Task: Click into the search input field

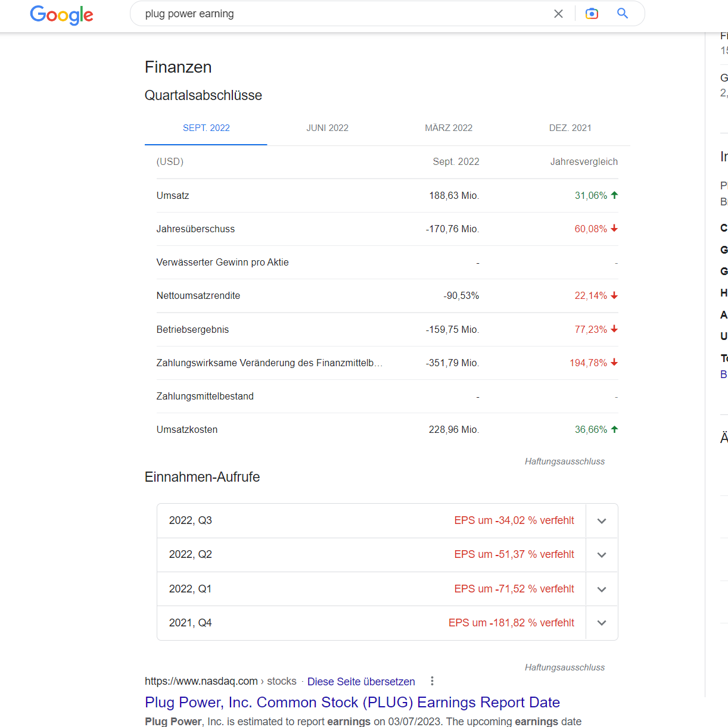Action: point(340,14)
